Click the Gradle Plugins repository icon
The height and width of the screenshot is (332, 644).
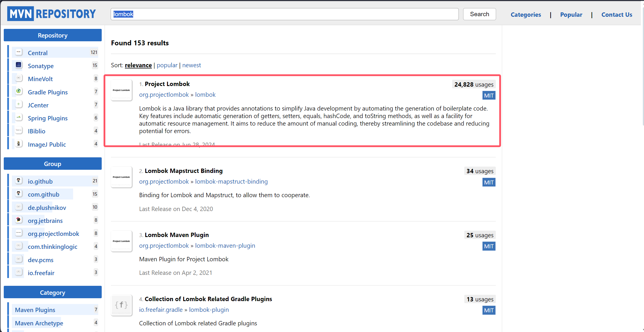click(18, 92)
